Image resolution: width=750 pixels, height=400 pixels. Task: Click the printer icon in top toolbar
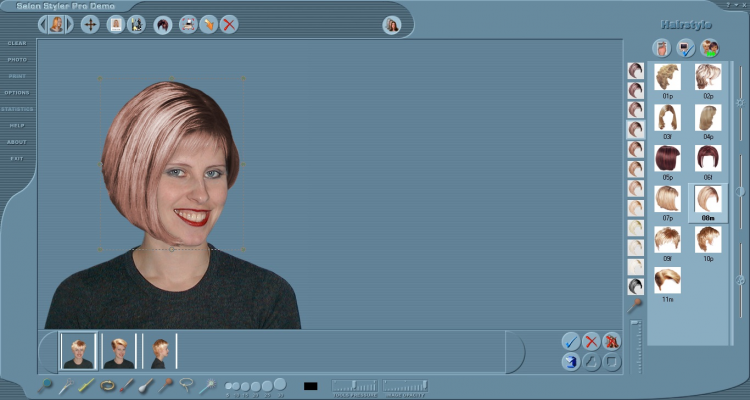pos(187,24)
